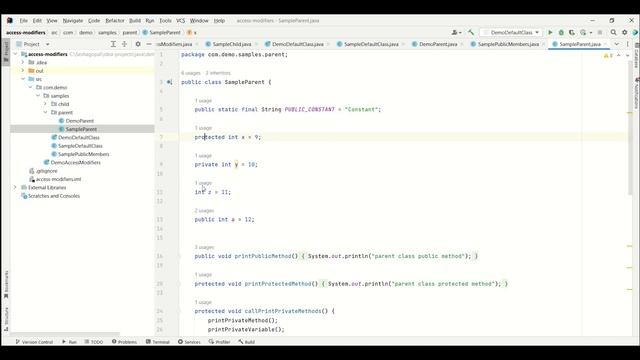Collapse the samples package
The height and width of the screenshot is (360, 640).
[x=38, y=96]
